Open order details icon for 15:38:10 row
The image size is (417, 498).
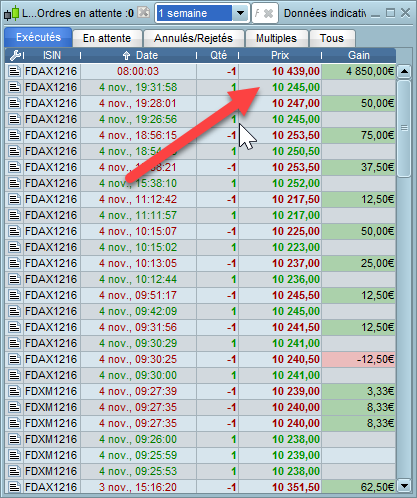[x=14, y=183]
